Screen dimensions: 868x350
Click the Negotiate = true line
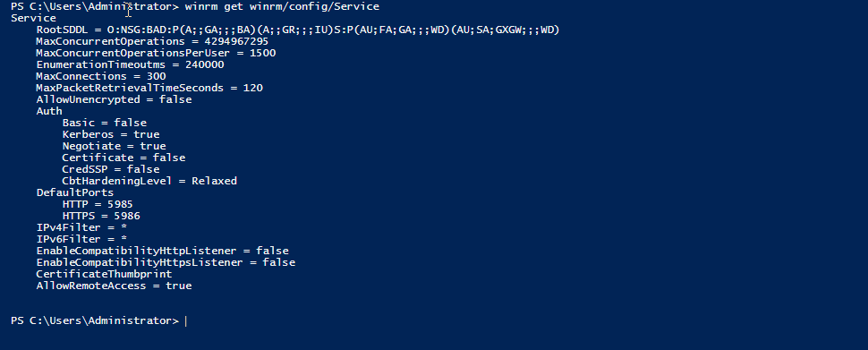point(114,146)
